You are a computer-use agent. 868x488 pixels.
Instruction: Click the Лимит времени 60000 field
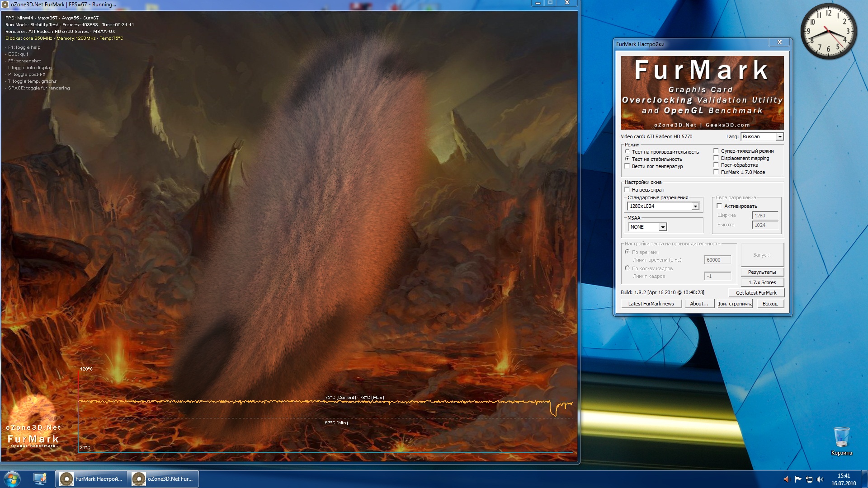coord(717,260)
